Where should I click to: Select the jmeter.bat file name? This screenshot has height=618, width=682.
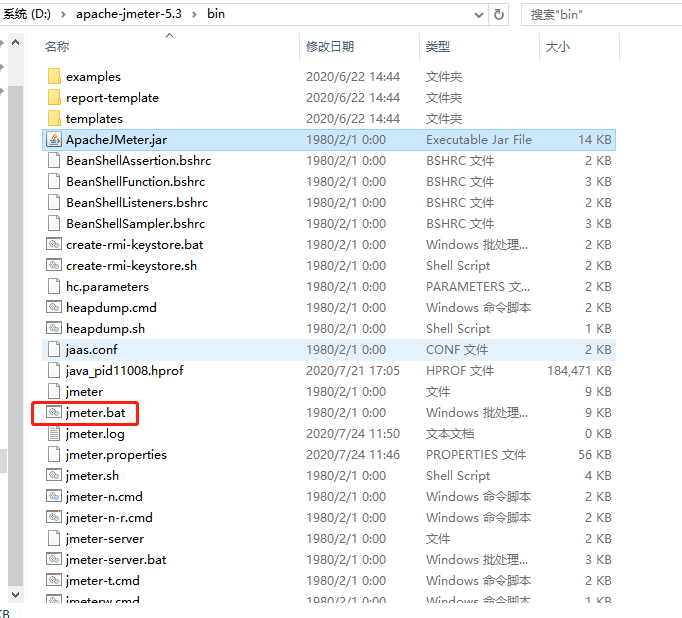tap(95, 413)
